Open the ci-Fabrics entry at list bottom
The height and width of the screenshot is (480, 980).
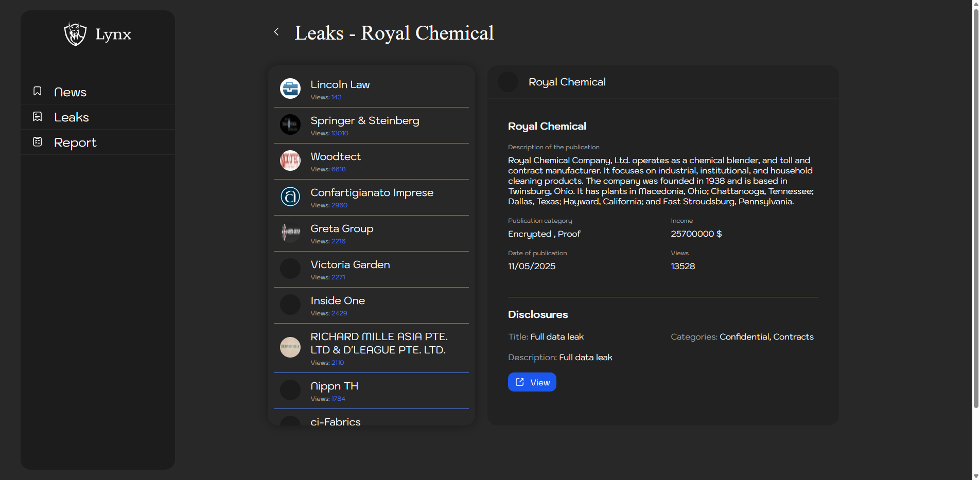click(336, 421)
